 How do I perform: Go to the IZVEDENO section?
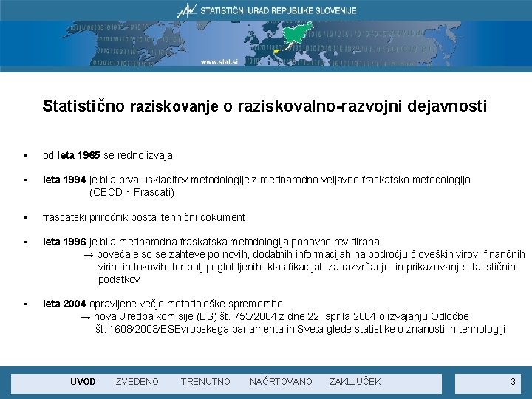(x=136, y=382)
